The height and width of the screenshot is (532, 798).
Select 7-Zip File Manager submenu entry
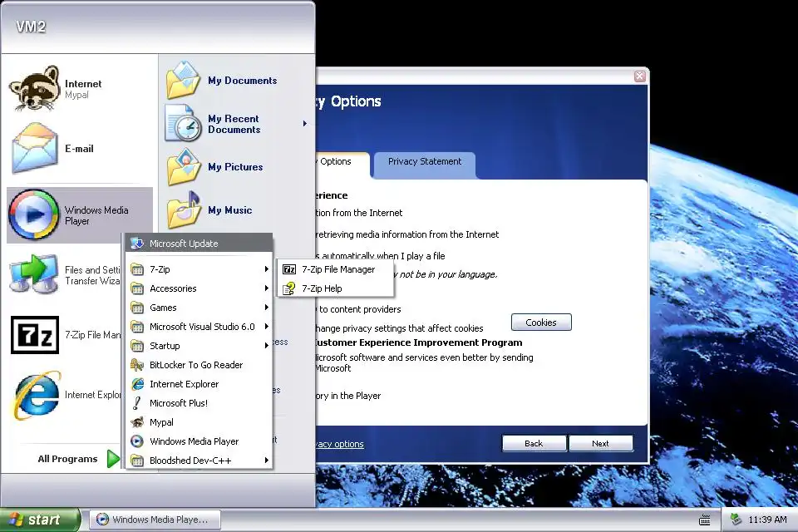point(335,269)
